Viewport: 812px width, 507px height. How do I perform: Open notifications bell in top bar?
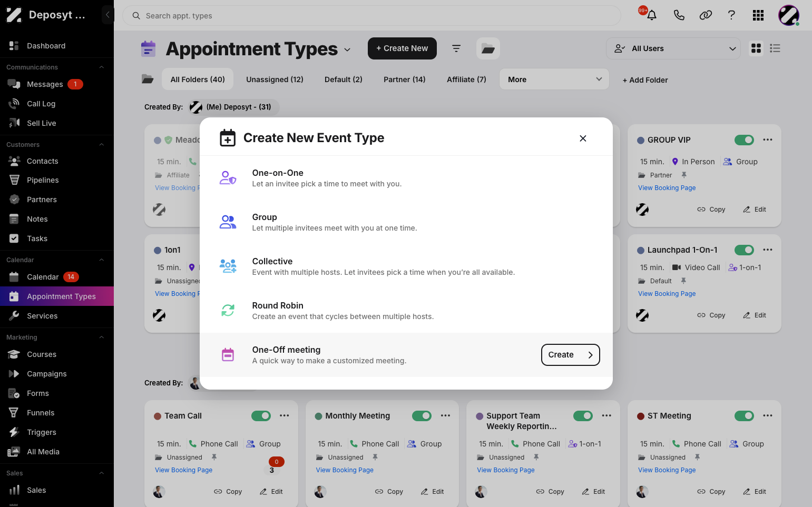tap(652, 15)
